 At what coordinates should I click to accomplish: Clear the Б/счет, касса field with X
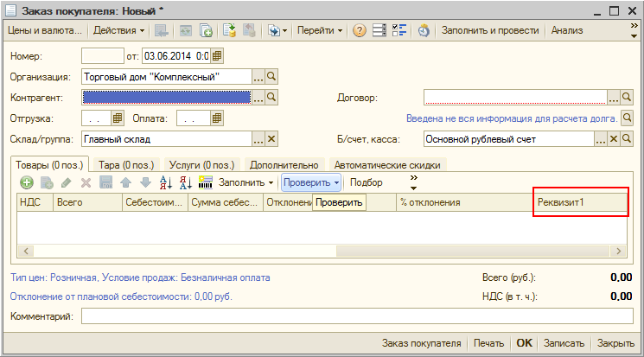click(614, 139)
